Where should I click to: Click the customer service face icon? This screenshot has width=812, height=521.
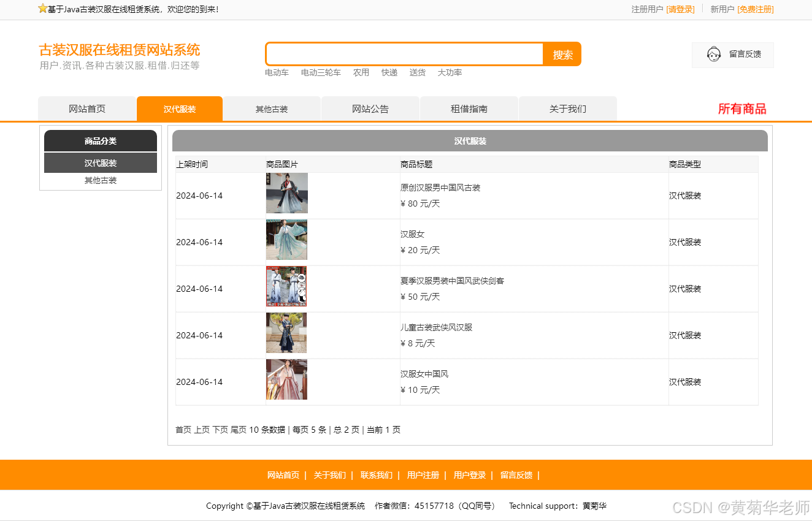[x=714, y=55]
